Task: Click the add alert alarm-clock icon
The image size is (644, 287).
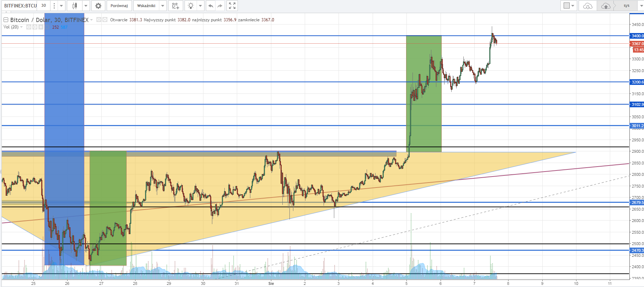Action: click(x=175, y=6)
